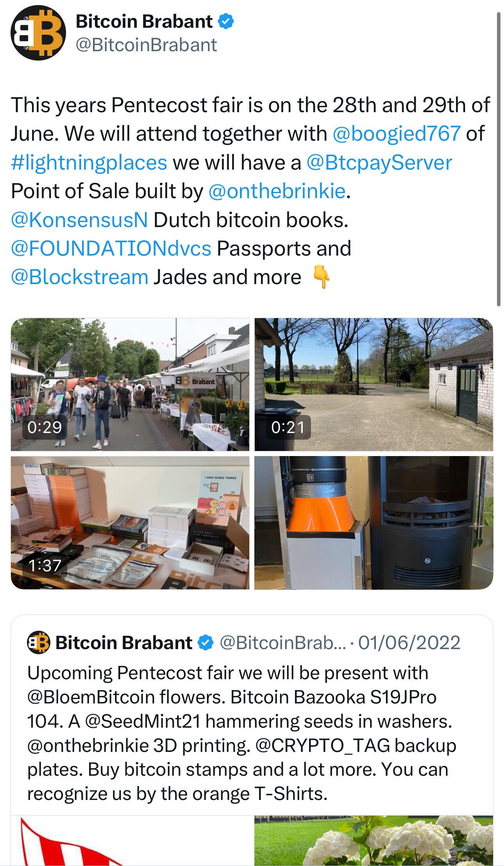Click small avatar in quoted tweet

(x=38, y=642)
